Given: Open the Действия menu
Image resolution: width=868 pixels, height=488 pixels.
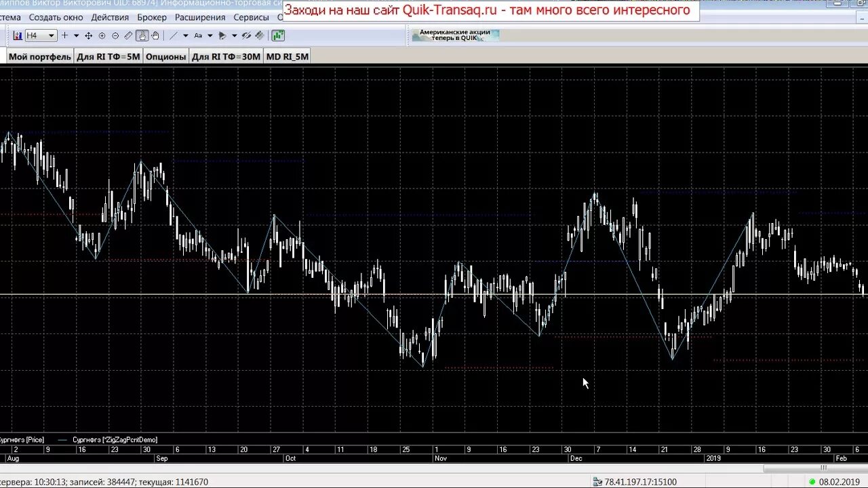Looking at the screenshot, I should click(x=110, y=17).
